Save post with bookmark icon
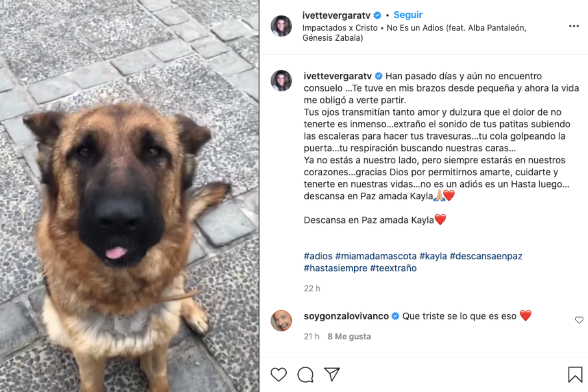The height and width of the screenshot is (392, 588). pyautogui.click(x=575, y=374)
